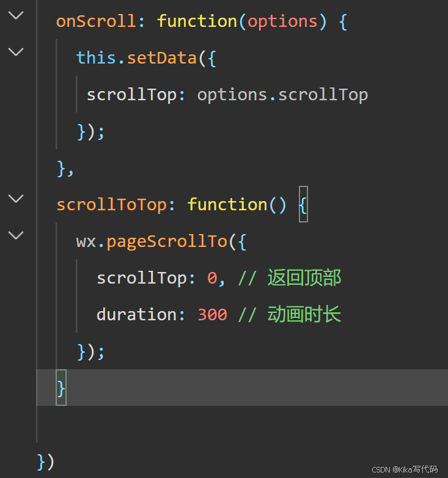Click scrollTop key with value 0

(141, 278)
